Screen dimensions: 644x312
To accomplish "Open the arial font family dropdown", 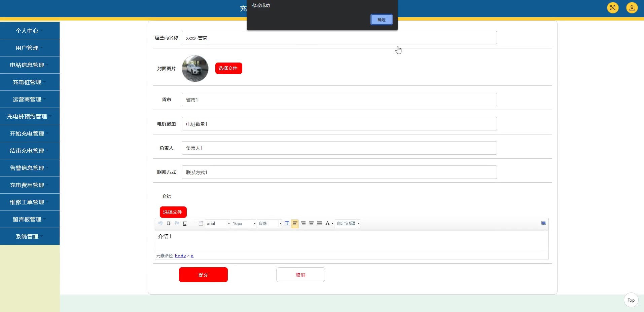I will pos(228,224).
